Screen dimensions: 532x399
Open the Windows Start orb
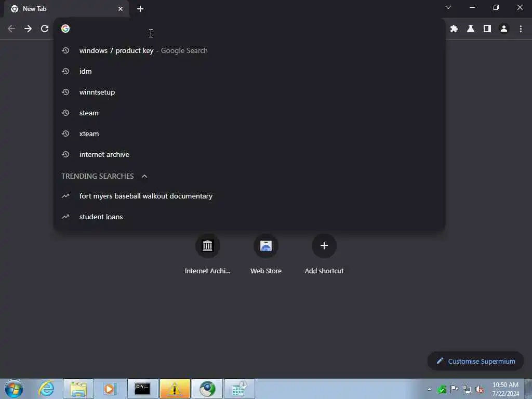pyautogui.click(x=14, y=389)
